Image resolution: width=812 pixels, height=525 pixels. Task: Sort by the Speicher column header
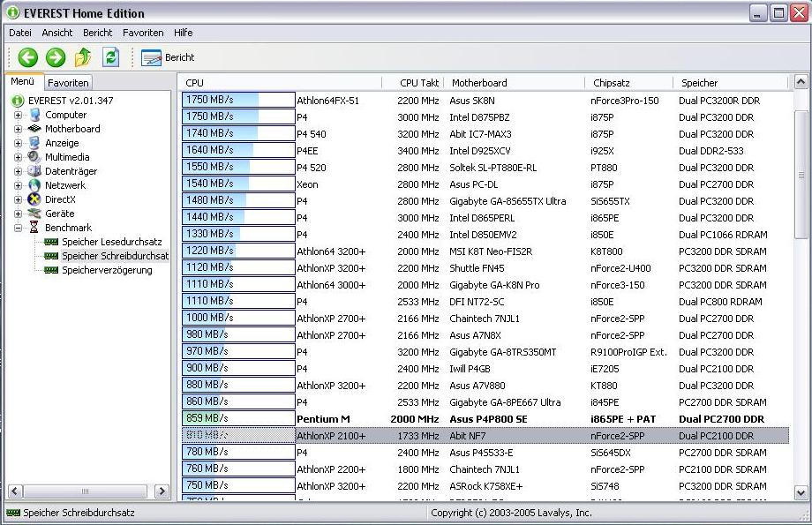[731, 83]
